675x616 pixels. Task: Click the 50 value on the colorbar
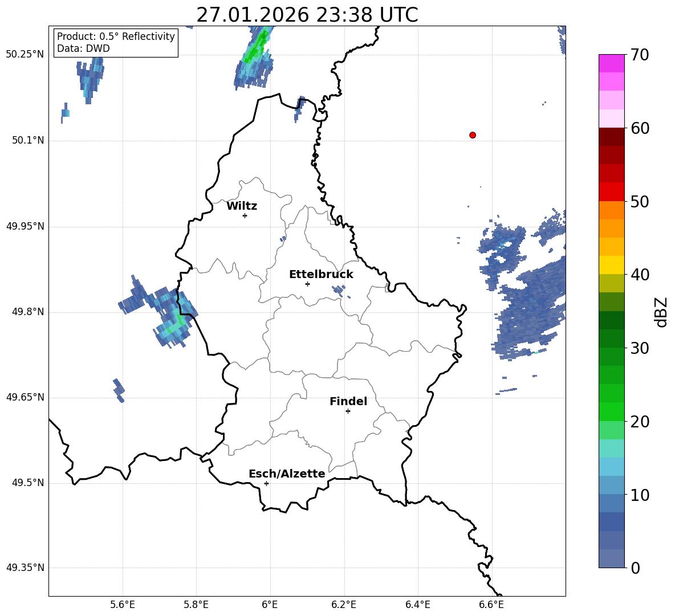640,202
